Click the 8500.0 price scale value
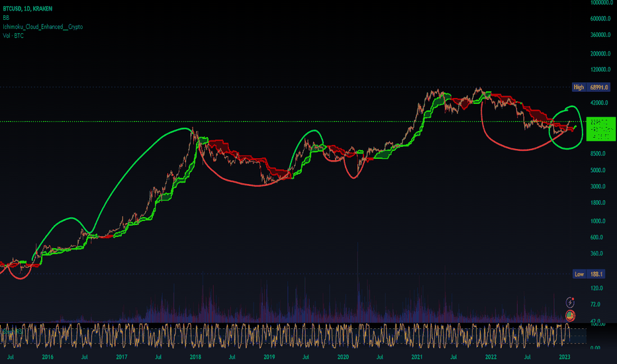Image resolution: width=617 pixels, height=364 pixels. (598, 154)
